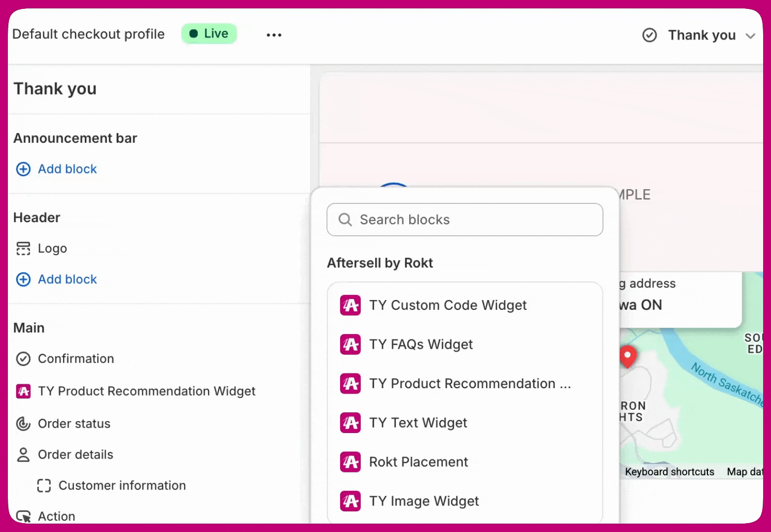
Task: Expand the chevron next to Thank you
Action: point(750,36)
